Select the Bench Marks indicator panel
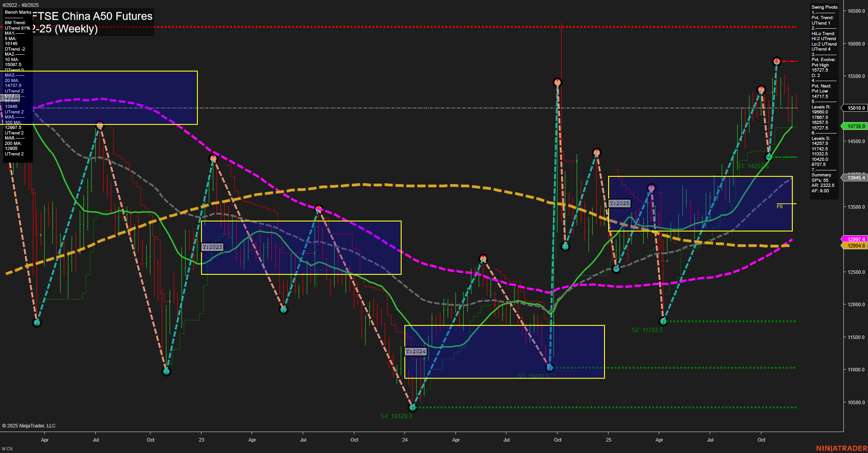868x453 pixels. pyautogui.click(x=17, y=12)
